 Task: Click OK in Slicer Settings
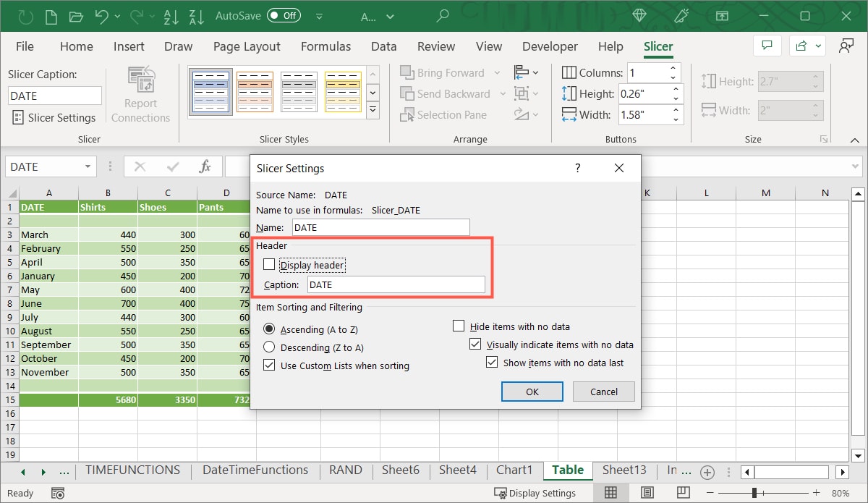[x=532, y=392]
